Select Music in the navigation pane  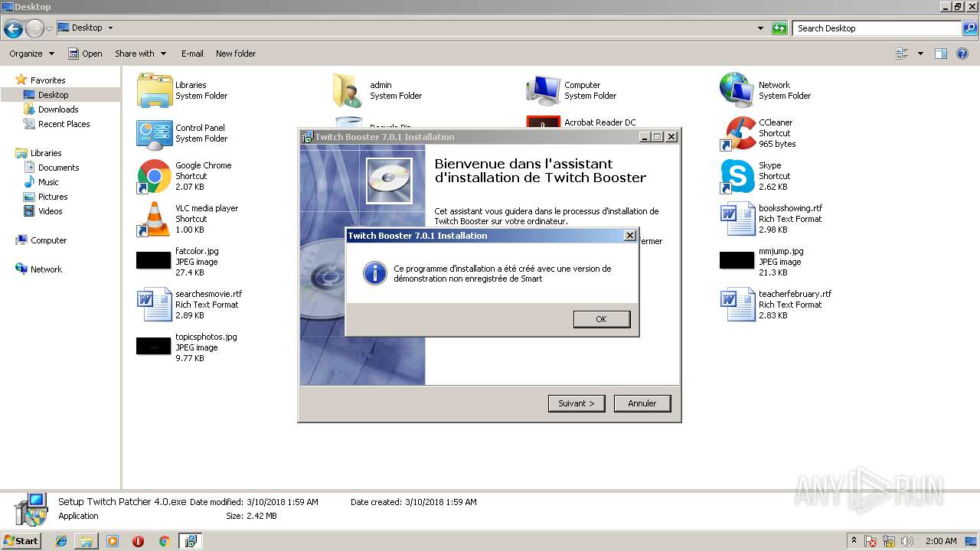pyautogui.click(x=48, y=182)
